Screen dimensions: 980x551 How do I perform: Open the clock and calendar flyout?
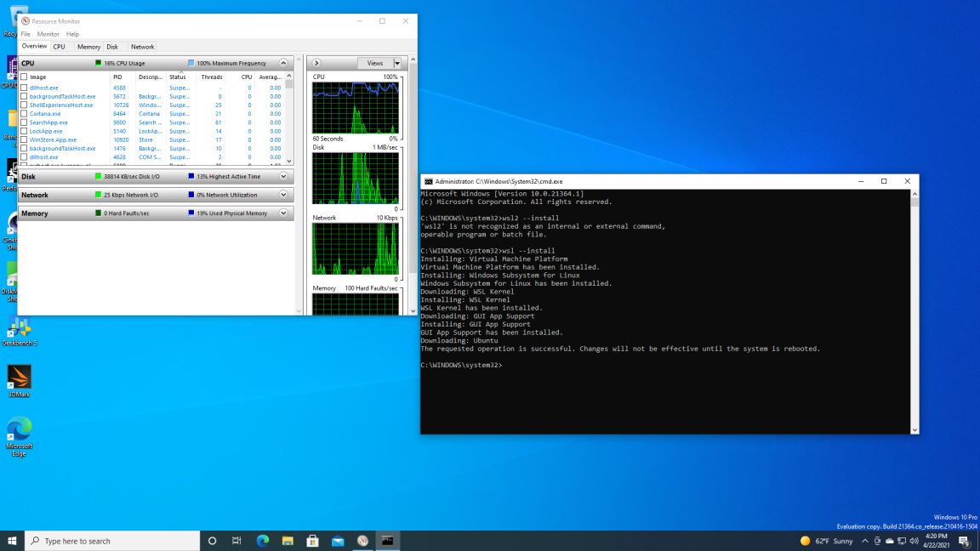pyautogui.click(x=937, y=541)
